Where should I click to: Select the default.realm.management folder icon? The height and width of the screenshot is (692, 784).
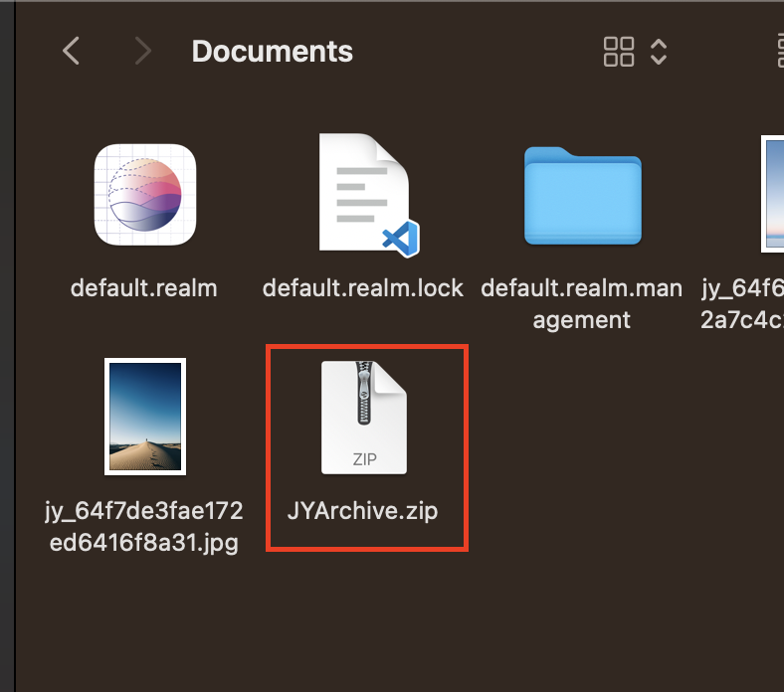(x=582, y=196)
